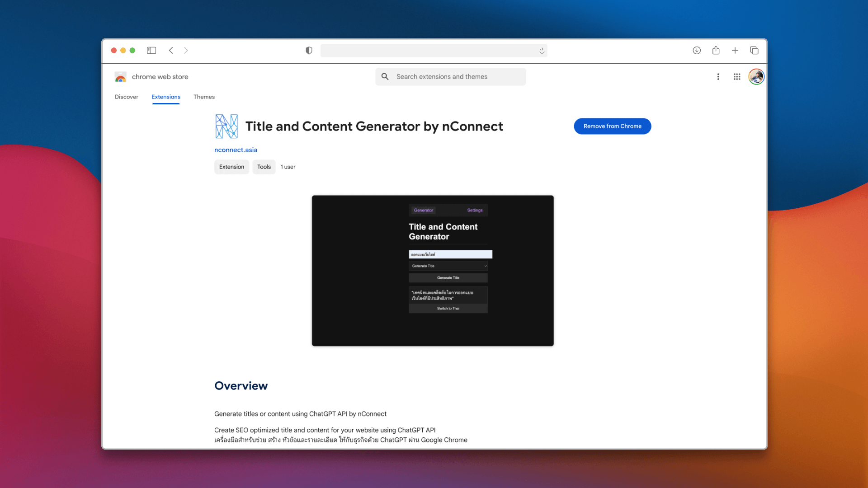Click the three-dot more options icon

[x=718, y=76]
